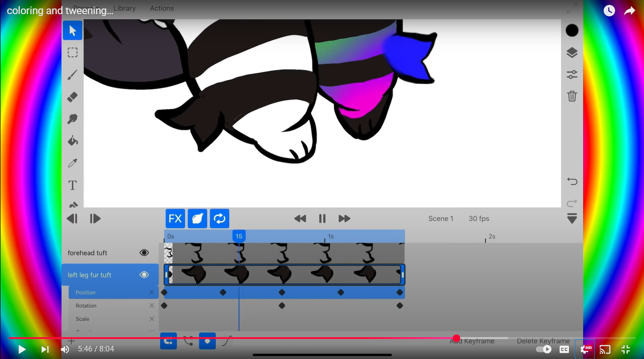This screenshot has height=359, width=644.
Task: Select the dashed marquee selection tool
Action: click(73, 52)
